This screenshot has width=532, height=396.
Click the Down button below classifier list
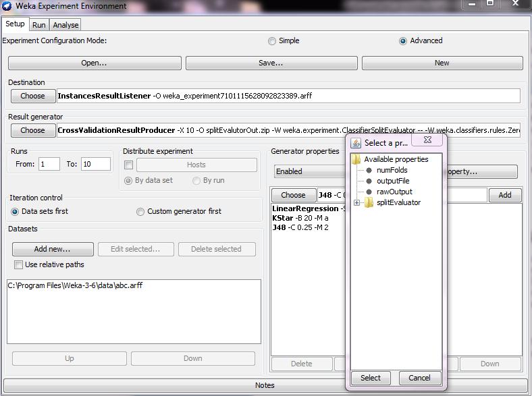tap(490, 364)
